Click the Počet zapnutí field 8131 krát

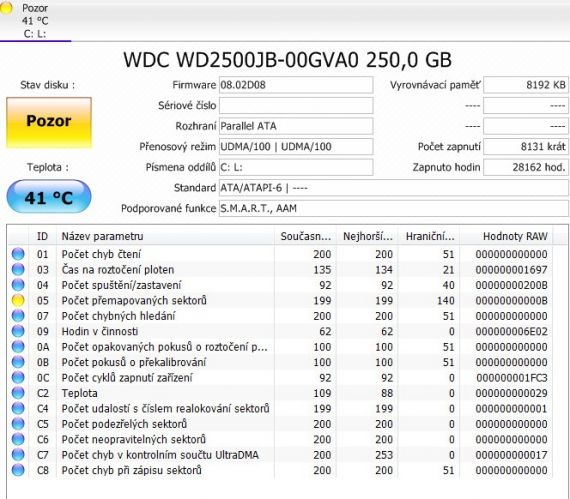coord(526,147)
